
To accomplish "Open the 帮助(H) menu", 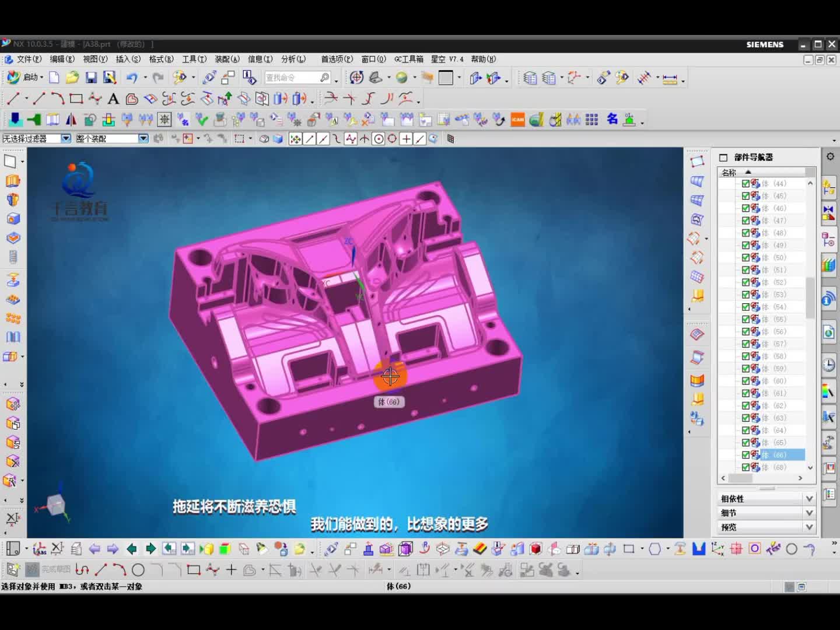I will tap(484, 59).
